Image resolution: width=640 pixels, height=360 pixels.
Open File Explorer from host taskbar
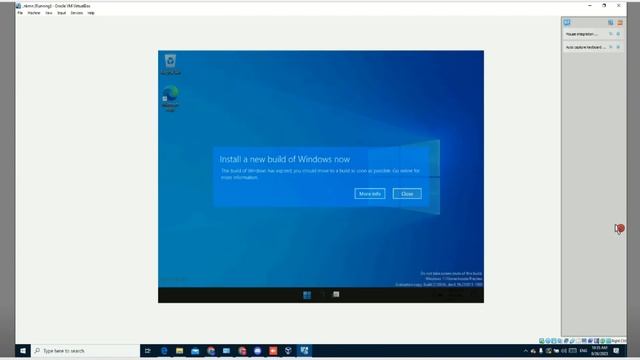point(180,351)
